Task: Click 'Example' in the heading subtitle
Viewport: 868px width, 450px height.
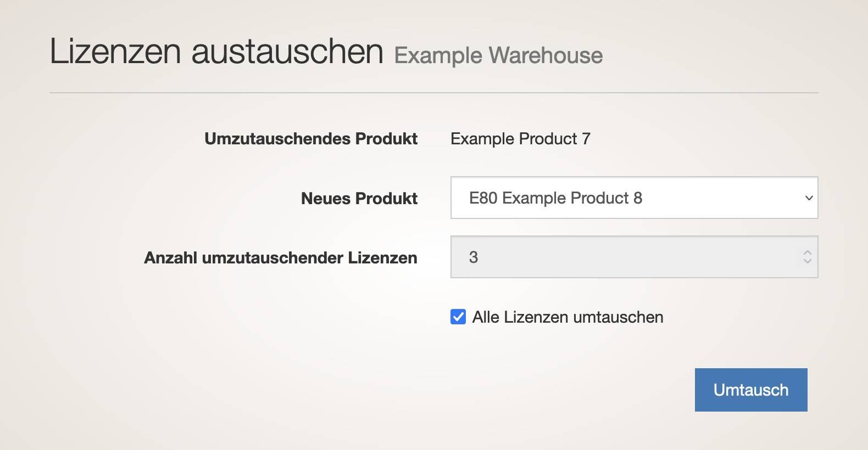Action: (x=438, y=55)
